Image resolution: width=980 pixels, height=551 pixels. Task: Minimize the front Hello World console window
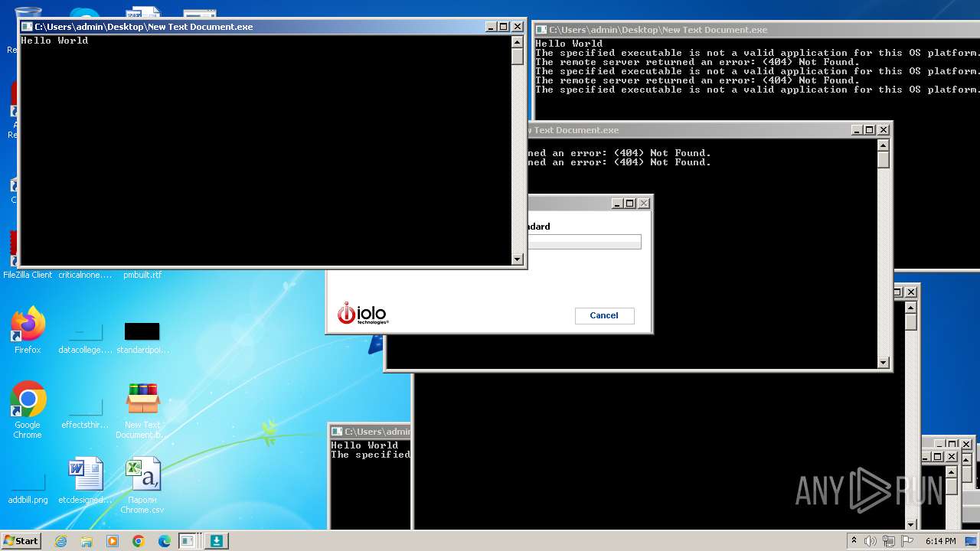coord(491,27)
